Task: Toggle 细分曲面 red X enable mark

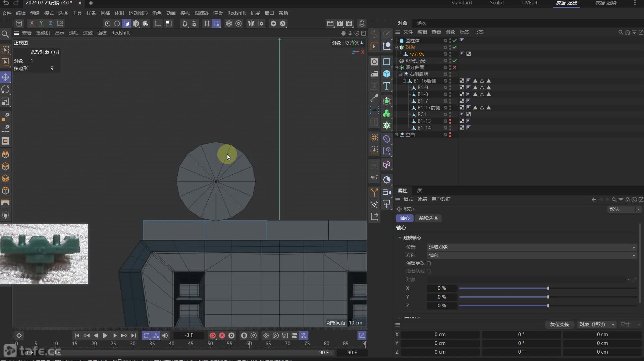Action: tap(454, 67)
